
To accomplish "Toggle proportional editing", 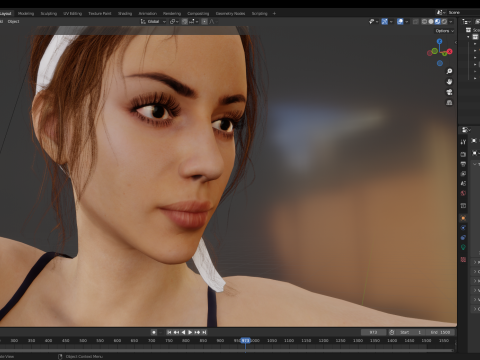I will [x=204, y=21].
